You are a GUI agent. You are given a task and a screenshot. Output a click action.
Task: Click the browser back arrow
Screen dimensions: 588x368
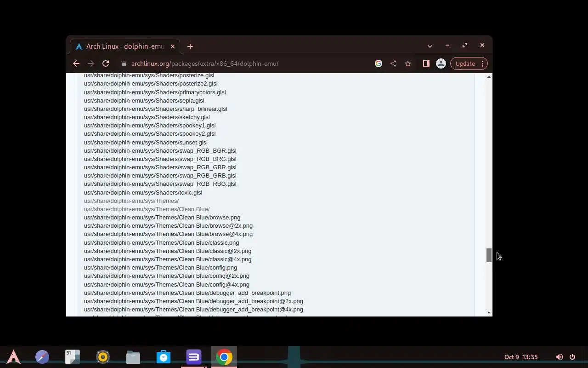click(x=76, y=63)
